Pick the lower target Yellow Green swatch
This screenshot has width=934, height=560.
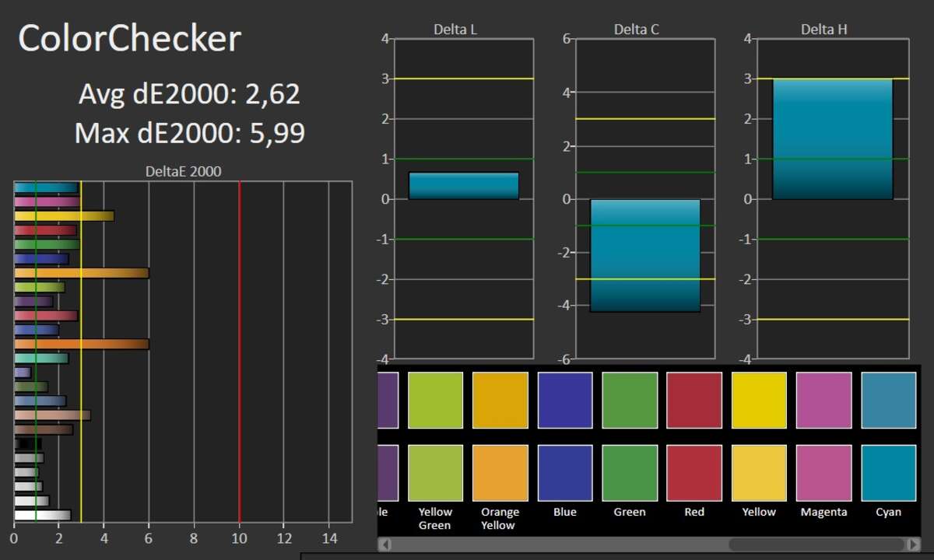pyautogui.click(x=435, y=473)
